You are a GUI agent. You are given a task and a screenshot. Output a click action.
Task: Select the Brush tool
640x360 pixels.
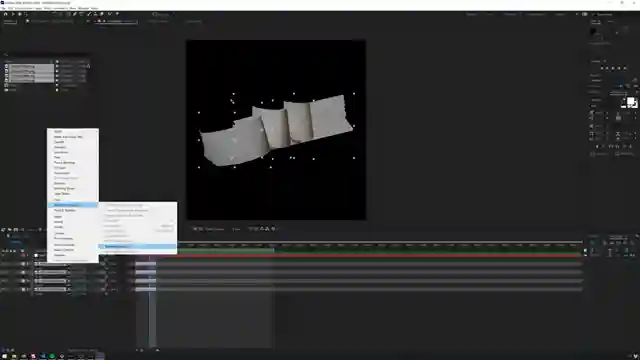tap(89, 14)
